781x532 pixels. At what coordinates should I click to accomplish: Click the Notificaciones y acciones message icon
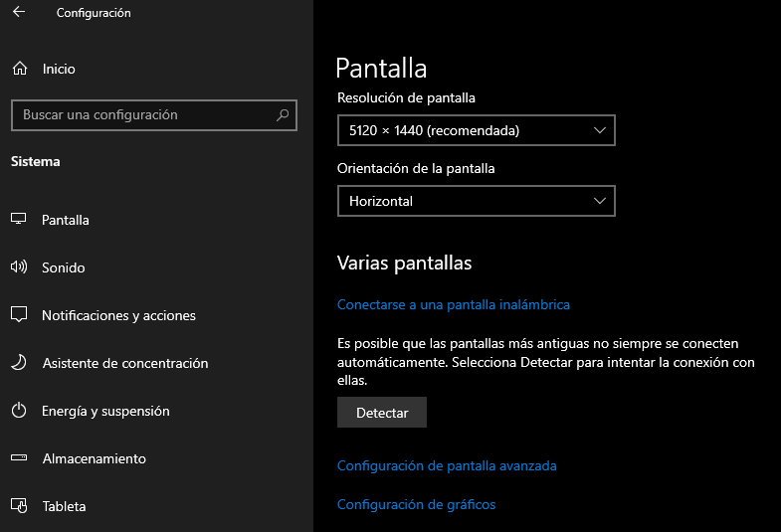point(19,315)
